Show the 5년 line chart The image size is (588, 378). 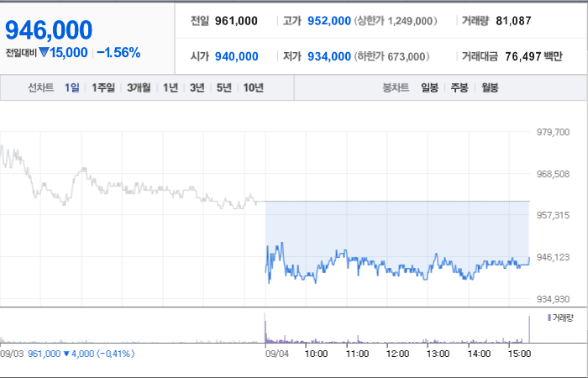[x=224, y=87]
